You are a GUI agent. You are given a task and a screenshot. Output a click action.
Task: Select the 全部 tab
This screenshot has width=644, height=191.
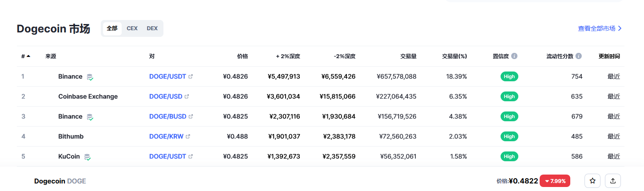click(x=112, y=28)
